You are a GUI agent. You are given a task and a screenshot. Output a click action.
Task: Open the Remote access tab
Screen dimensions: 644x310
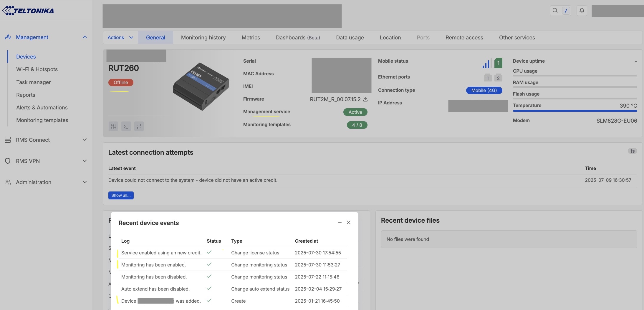tap(464, 37)
